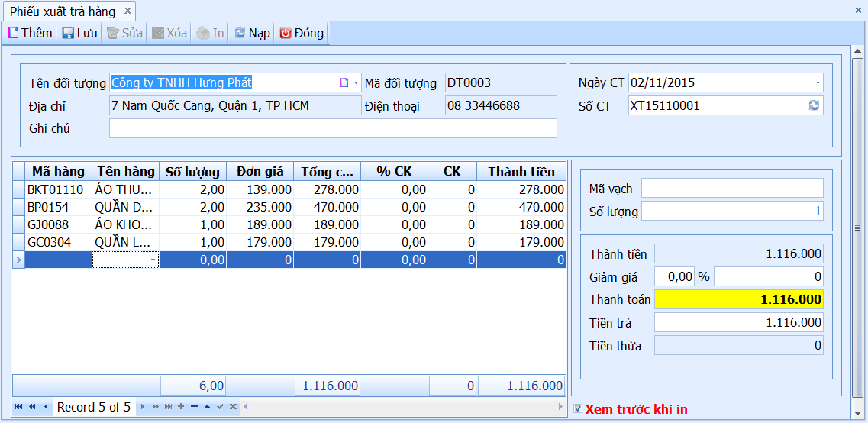Click the Ghi chú note field
Image resolution: width=868 pixels, height=423 pixels.
(x=333, y=128)
